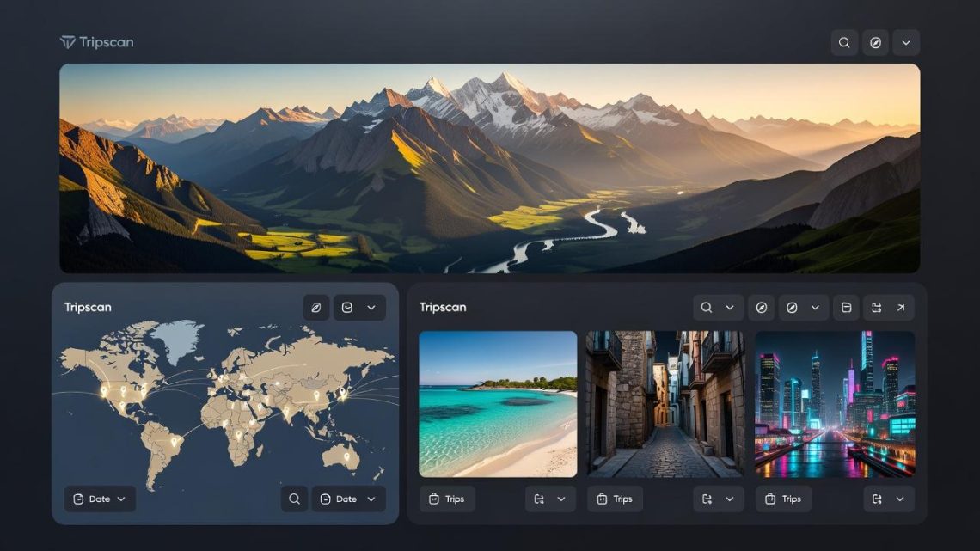This screenshot has width=980, height=551.
Task: Expand the chevron beside the trips toolbar compass
Action: point(815,308)
